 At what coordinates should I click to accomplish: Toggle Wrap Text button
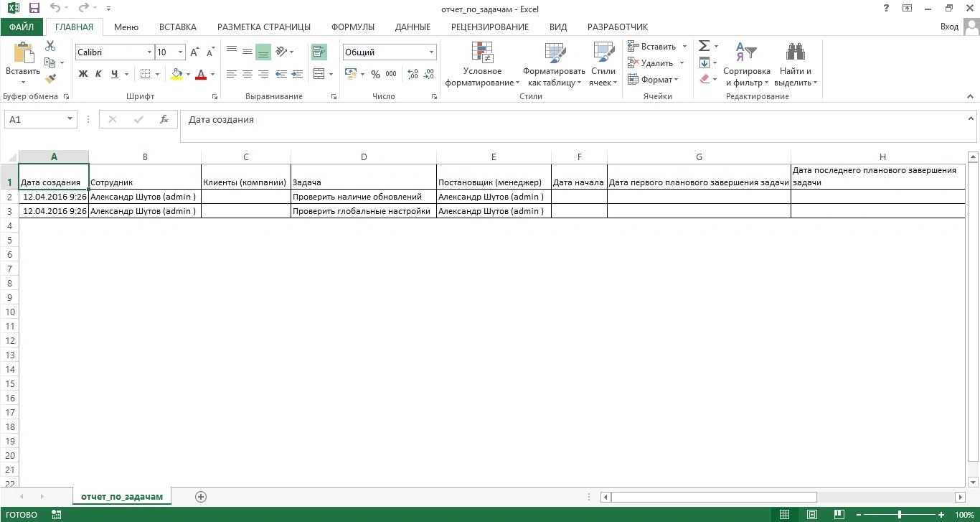(x=319, y=52)
